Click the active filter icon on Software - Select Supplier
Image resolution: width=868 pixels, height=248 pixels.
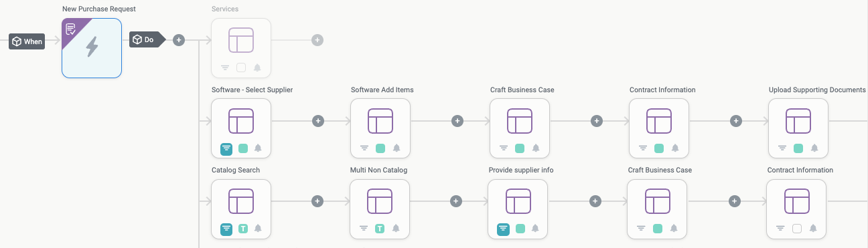tap(226, 148)
